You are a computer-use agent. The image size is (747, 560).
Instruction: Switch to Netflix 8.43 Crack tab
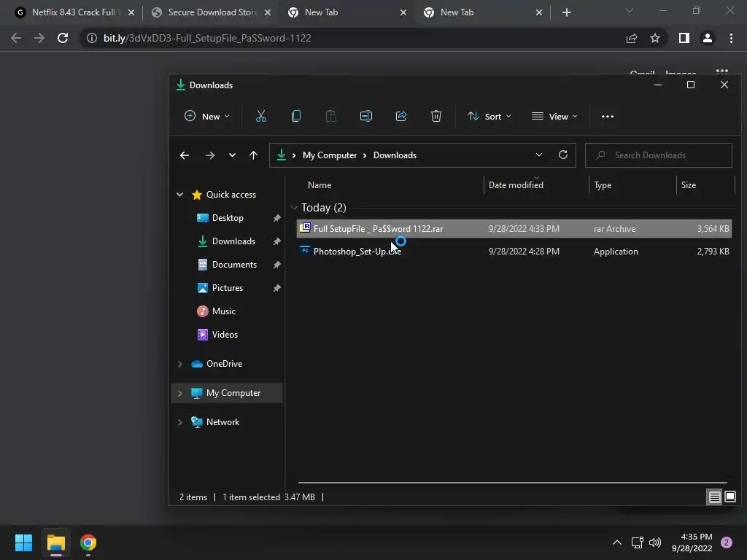coord(73,12)
